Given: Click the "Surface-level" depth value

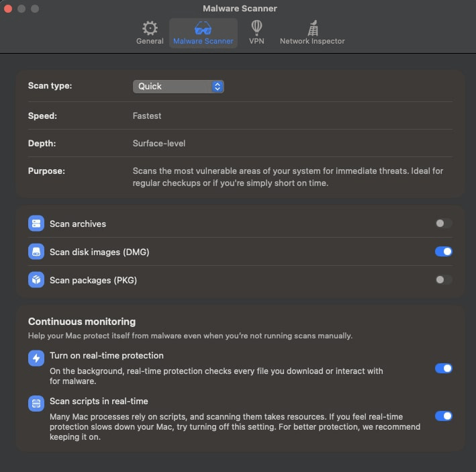Looking at the screenshot, I should point(158,143).
